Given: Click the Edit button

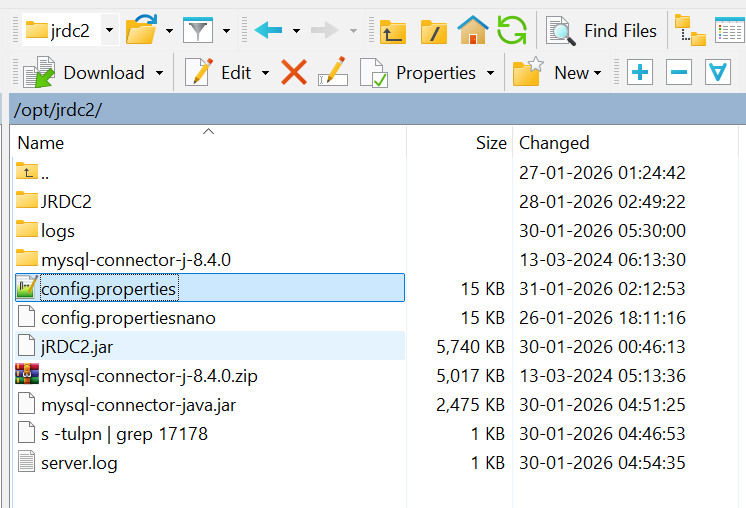Looking at the screenshot, I should [x=217, y=73].
